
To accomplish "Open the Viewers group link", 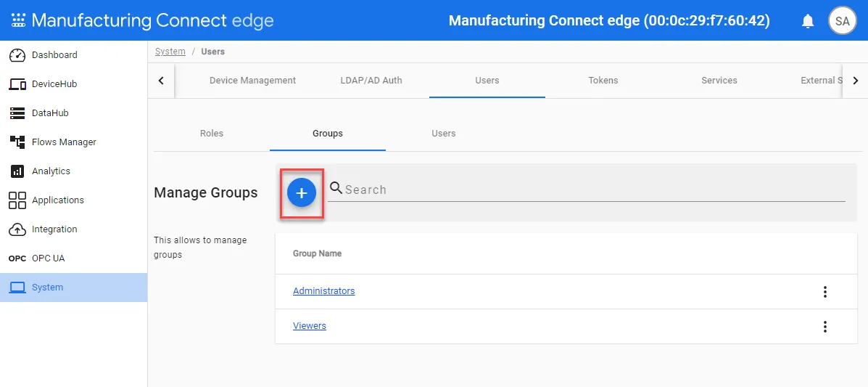I will [x=310, y=325].
